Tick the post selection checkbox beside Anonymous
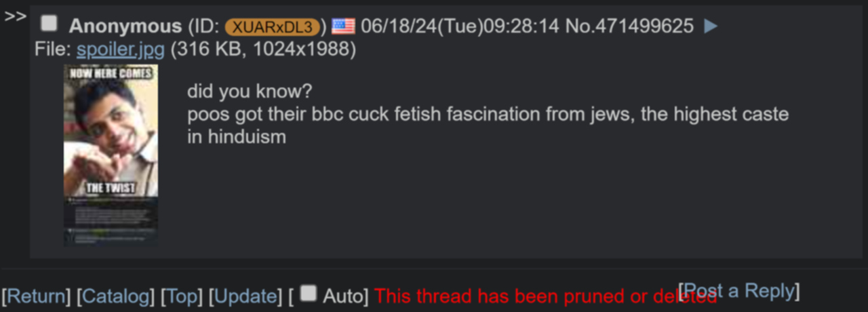 50,24
